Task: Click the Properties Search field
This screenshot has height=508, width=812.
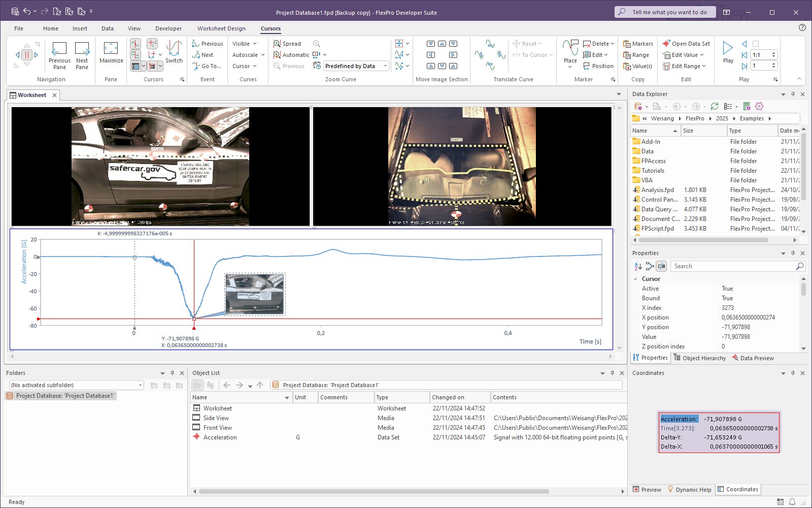Action: [733, 266]
